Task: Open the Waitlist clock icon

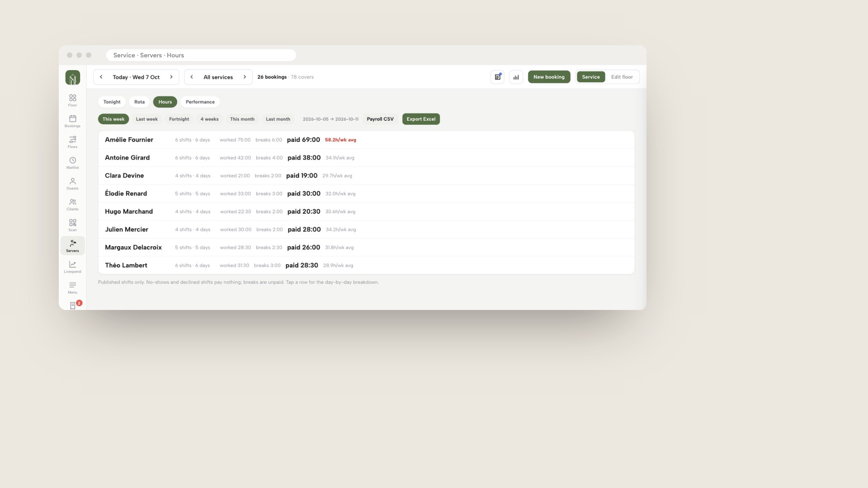Action: pos(72,163)
